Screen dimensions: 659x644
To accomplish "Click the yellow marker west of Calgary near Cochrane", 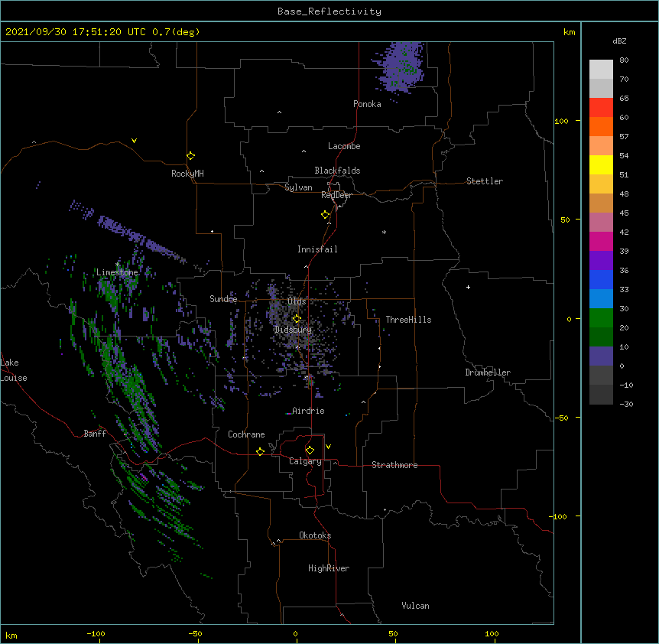I will coord(260,451).
